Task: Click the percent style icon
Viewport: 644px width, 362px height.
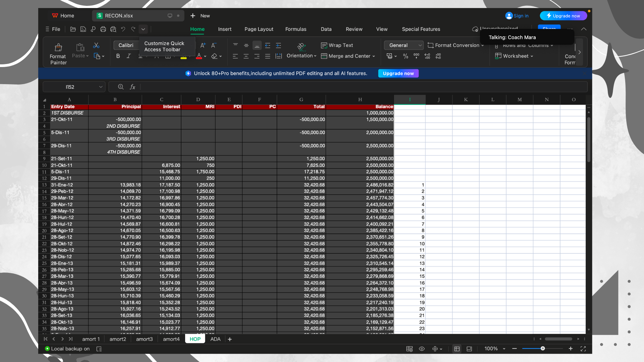Action: click(x=406, y=56)
